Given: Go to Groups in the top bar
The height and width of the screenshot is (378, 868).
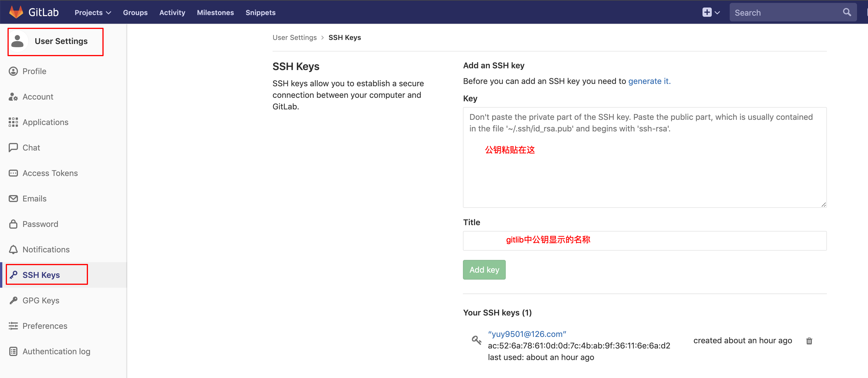Looking at the screenshot, I should click(x=135, y=12).
